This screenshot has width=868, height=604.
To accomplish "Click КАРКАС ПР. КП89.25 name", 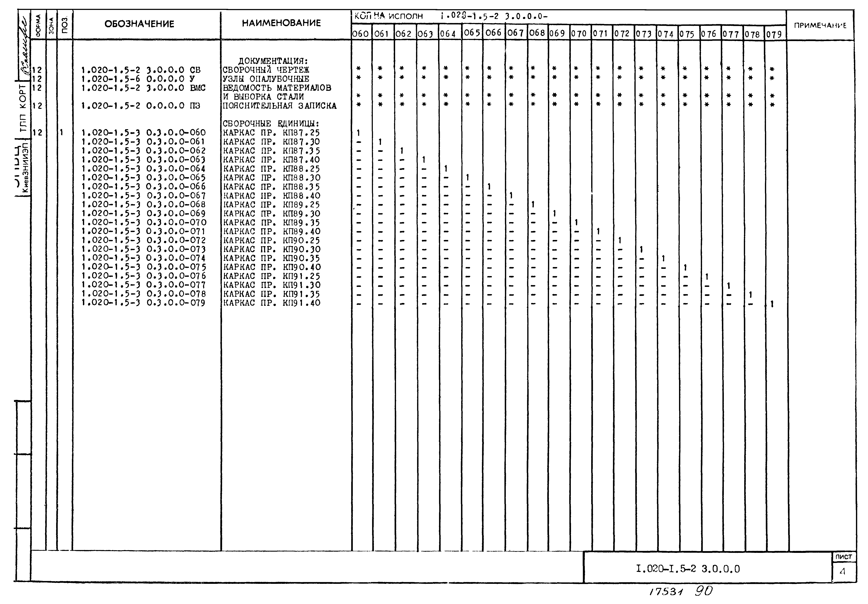I will [x=272, y=204].
